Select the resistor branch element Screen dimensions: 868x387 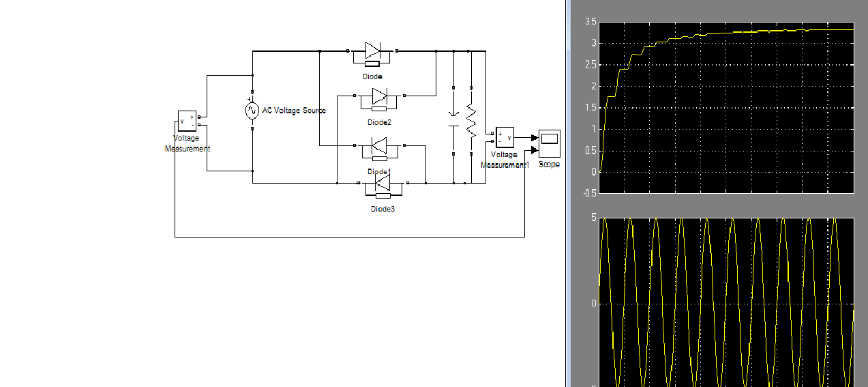pos(470,120)
